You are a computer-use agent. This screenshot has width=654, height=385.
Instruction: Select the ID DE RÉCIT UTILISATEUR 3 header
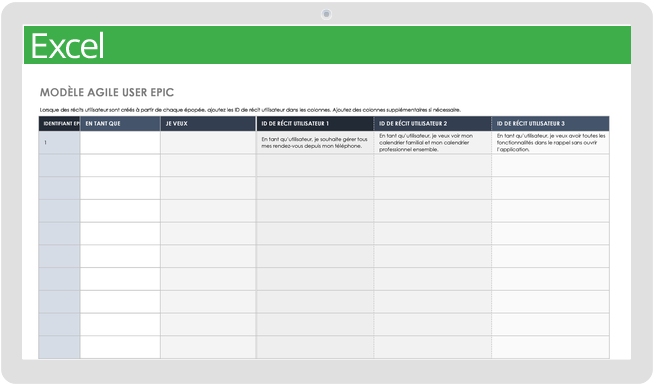(551, 124)
